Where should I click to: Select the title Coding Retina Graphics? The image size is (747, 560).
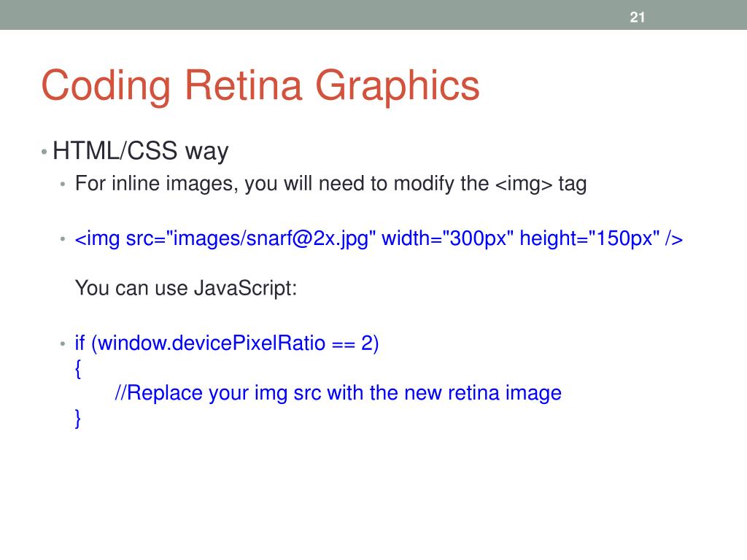260,86
